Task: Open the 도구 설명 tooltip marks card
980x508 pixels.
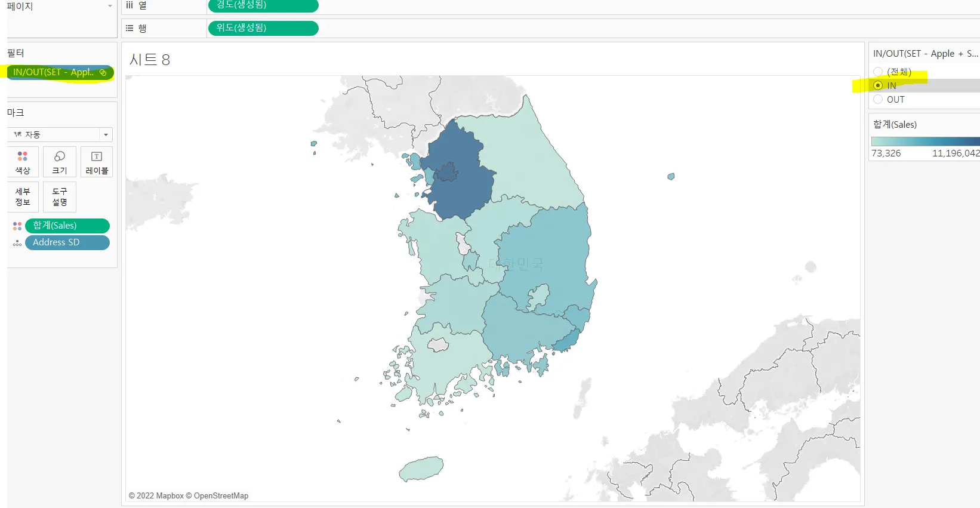Action: 60,197
